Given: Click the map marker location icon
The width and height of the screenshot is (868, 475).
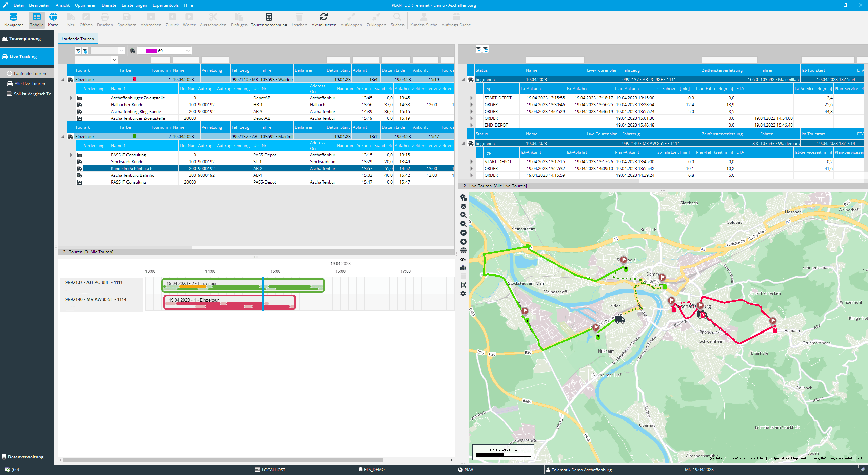Looking at the screenshot, I should (463, 268).
